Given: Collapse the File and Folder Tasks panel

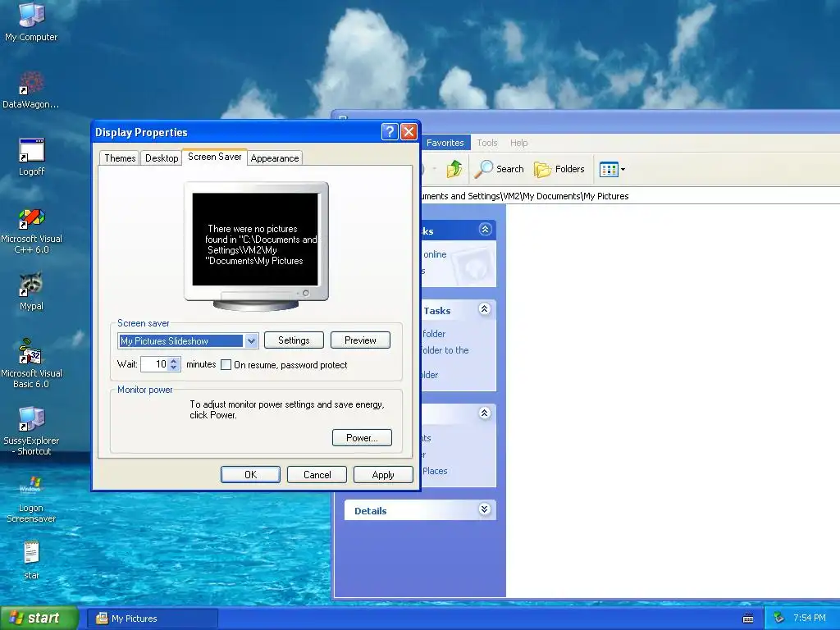Looking at the screenshot, I should (x=484, y=309).
